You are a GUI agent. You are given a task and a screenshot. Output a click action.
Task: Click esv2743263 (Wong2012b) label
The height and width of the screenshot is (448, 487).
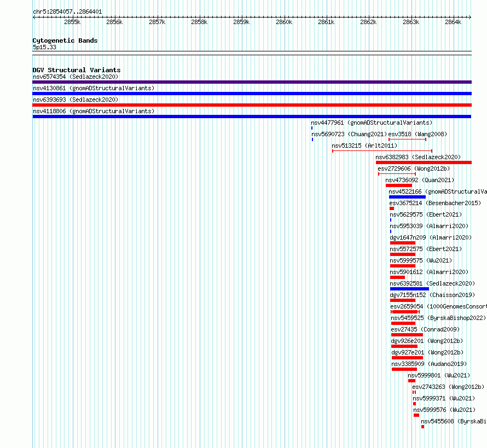[448, 387]
